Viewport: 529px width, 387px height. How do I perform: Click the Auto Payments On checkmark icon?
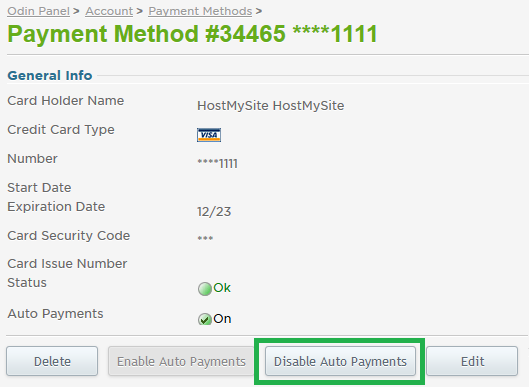204,319
